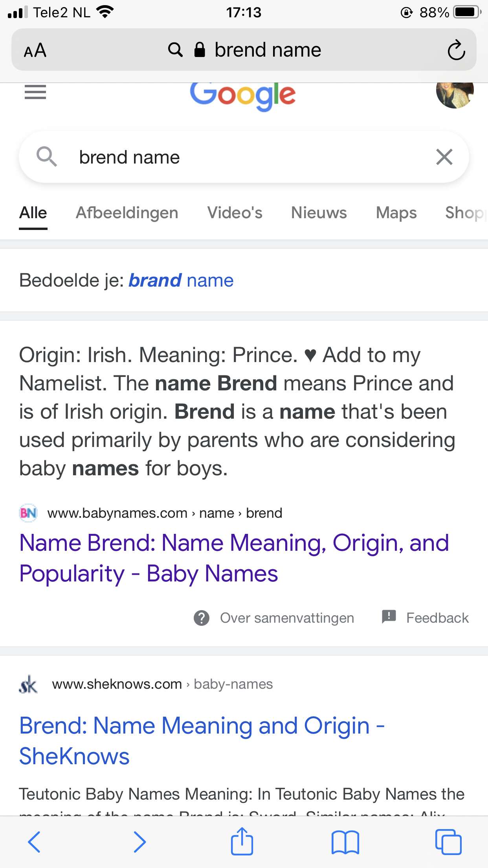Tap the Safari reload page icon
This screenshot has height=868, width=488.
click(456, 50)
